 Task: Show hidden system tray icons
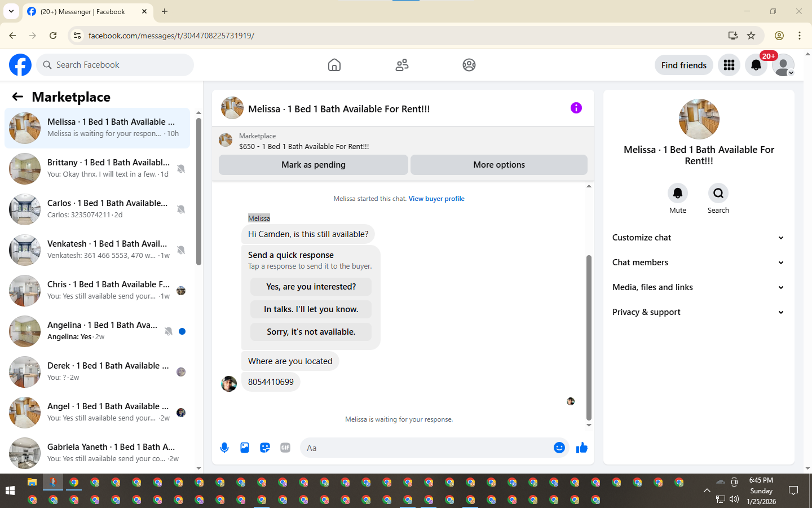click(707, 491)
